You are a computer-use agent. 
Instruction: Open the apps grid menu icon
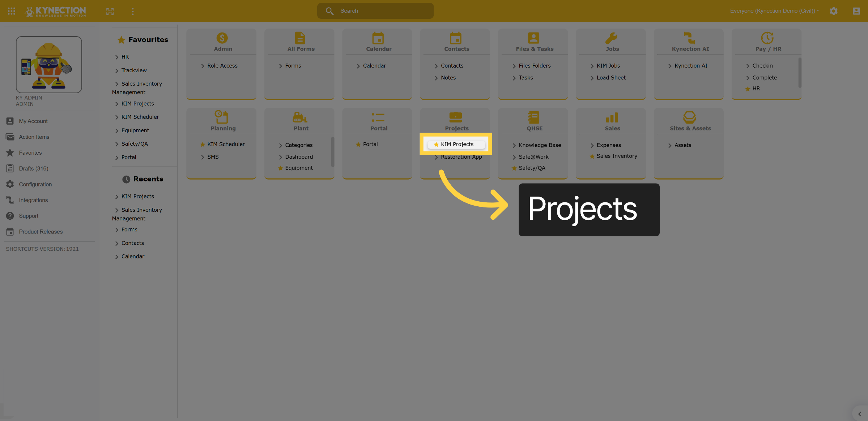pyautogui.click(x=12, y=11)
